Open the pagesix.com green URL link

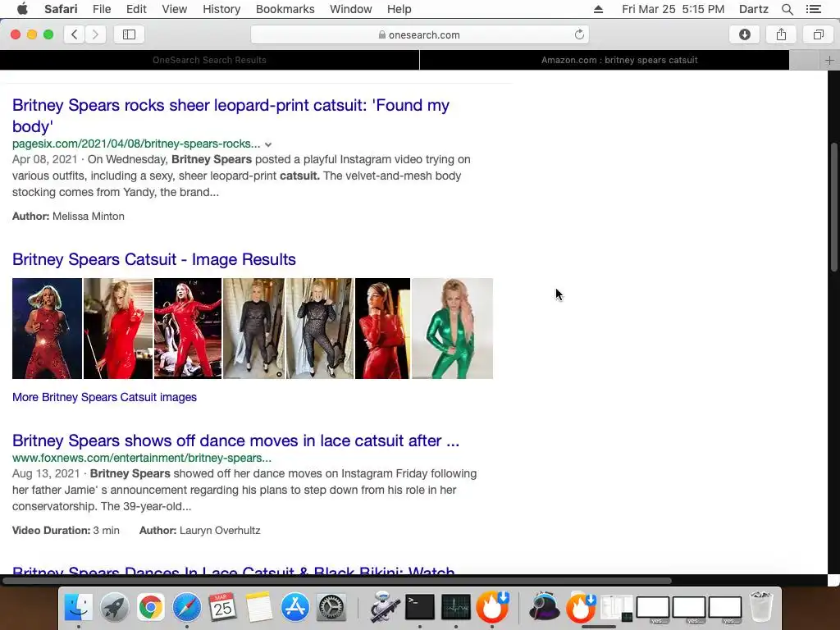click(136, 144)
